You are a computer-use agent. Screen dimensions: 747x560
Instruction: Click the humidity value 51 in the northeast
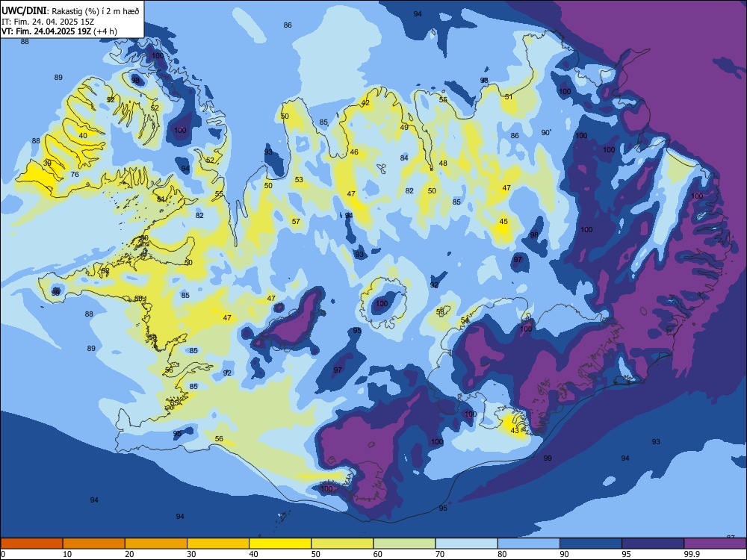(x=509, y=96)
